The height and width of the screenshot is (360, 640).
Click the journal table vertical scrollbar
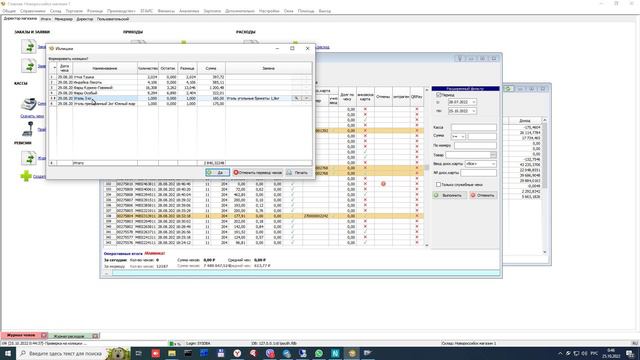coord(427,167)
